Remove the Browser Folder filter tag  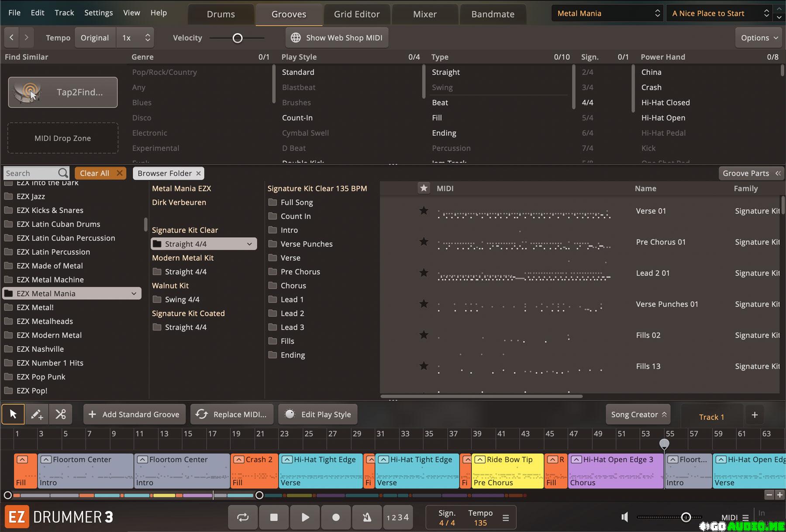(x=199, y=173)
